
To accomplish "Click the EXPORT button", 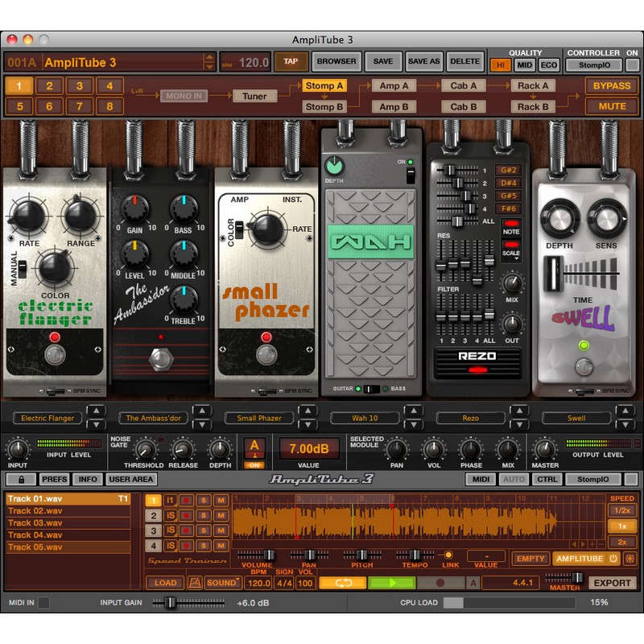I will coord(612,583).
